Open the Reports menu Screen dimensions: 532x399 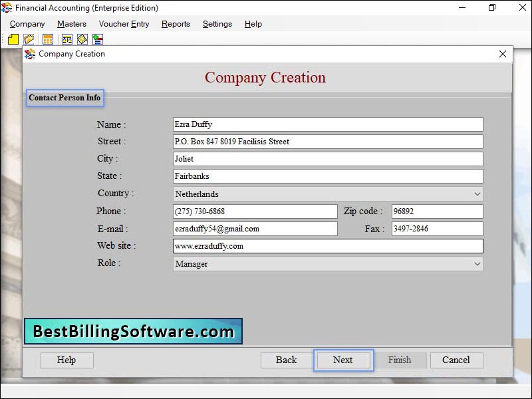tap(176, 24)
